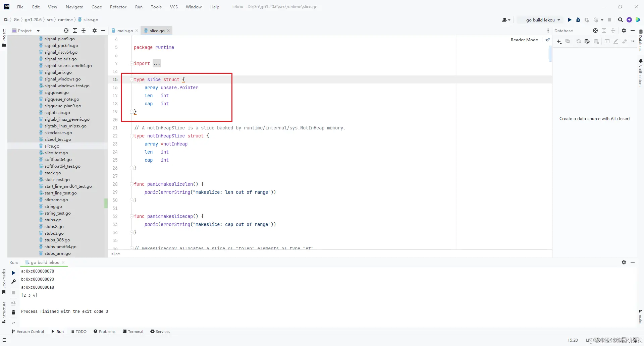Collapse the type slice struct fold
Viewport: 644px width, 346px height.
(131, 79)
